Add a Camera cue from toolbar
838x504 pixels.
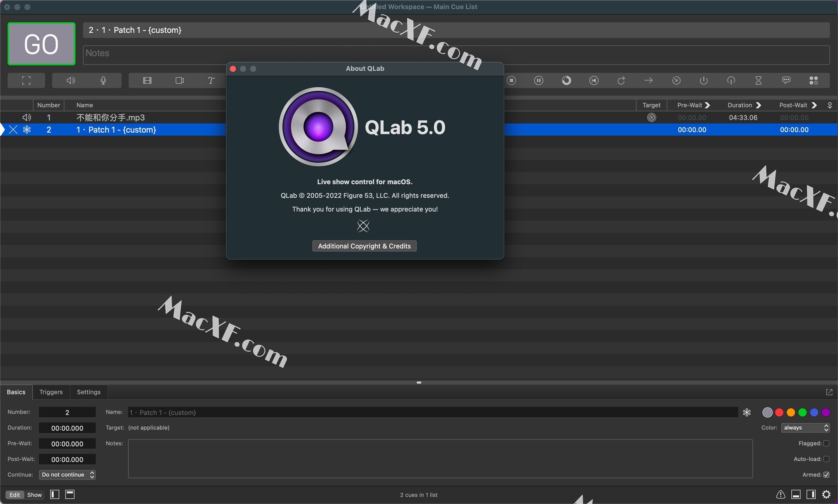(x=180, y=80)
